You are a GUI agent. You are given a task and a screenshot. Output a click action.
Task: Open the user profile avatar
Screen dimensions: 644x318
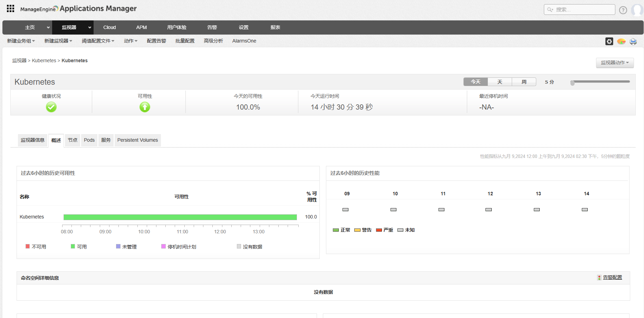point(637,10)
